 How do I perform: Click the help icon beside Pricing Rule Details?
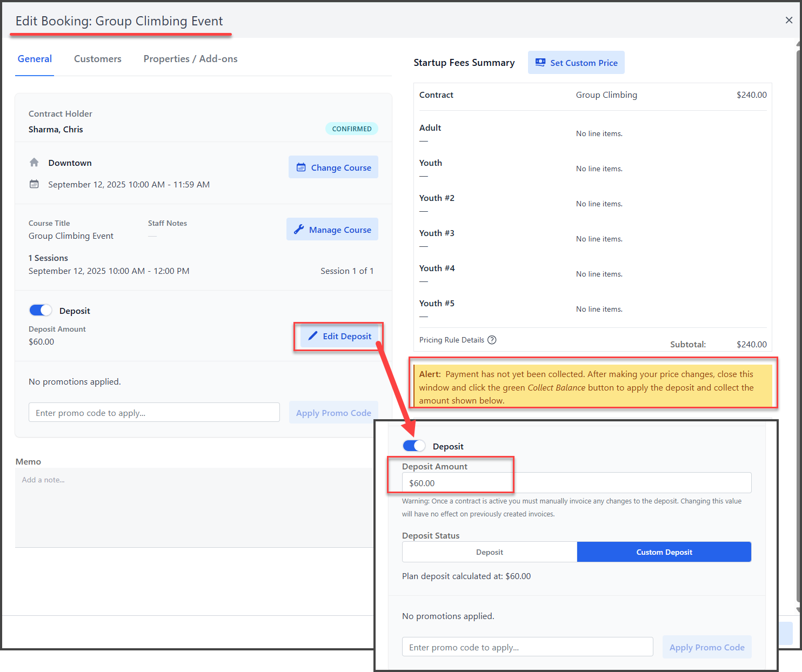tap(492, 340)
